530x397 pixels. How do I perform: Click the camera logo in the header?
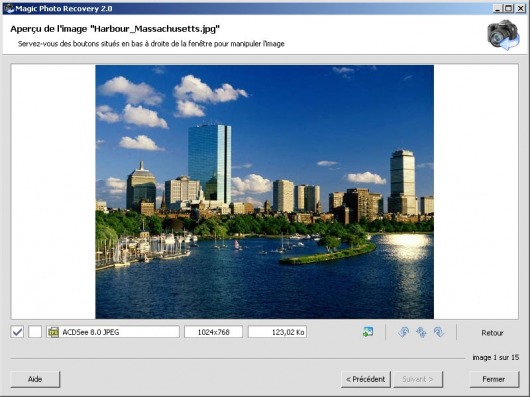click(x=503, y=35)
